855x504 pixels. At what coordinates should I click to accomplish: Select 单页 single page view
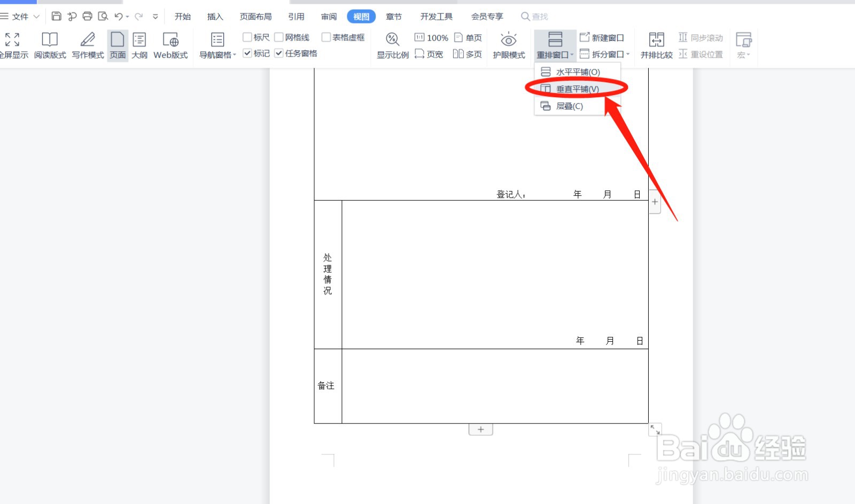(x=468, y=37)
